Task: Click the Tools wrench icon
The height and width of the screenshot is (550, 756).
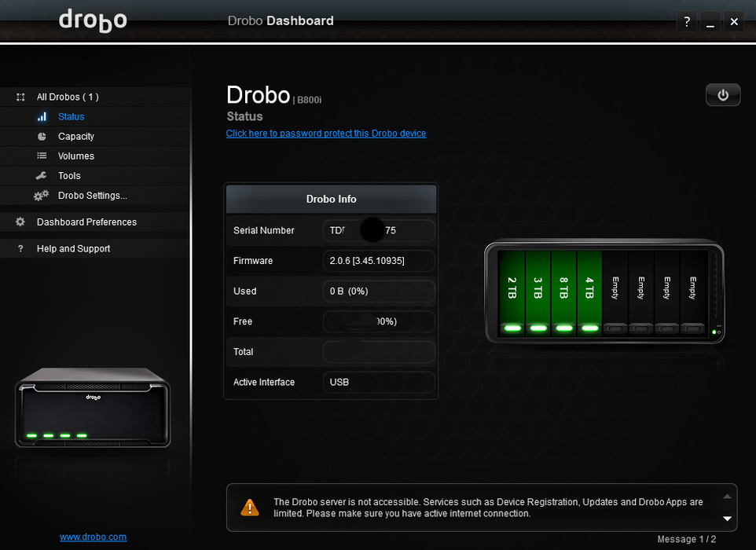Action: pos(42,175)
